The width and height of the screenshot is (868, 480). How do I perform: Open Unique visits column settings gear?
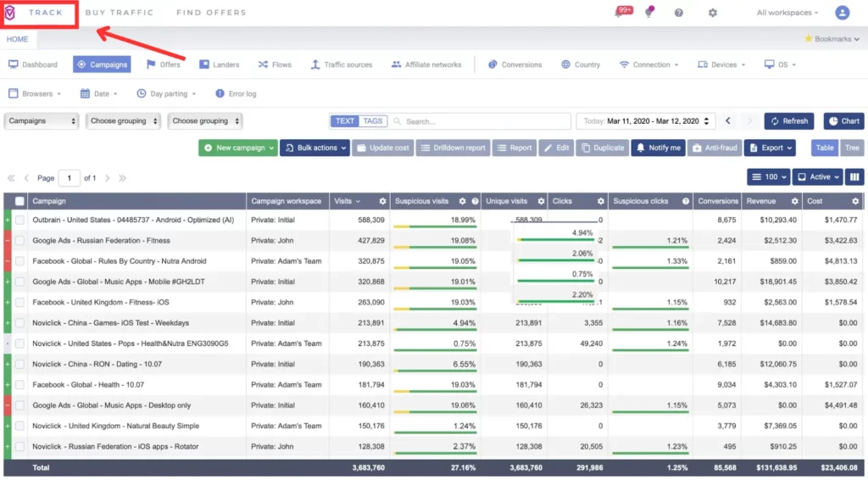541,201
